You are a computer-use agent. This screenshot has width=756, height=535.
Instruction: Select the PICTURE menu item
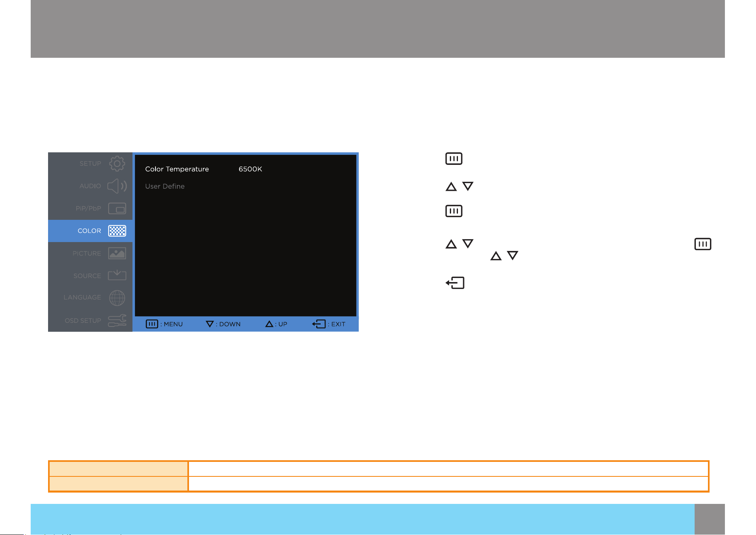90,253
